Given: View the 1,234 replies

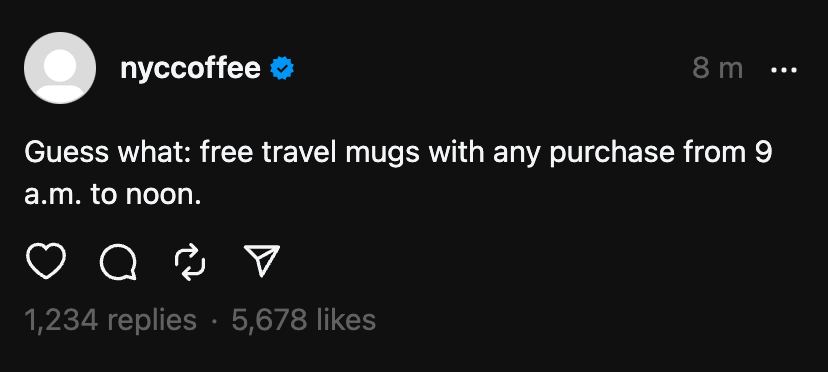Looking at the screenshot, I should (110, 320).
